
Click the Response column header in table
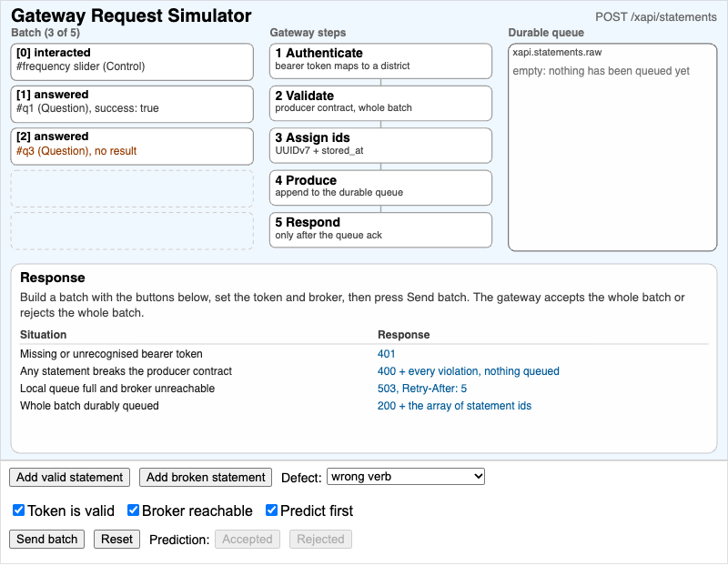pos(403,335)
